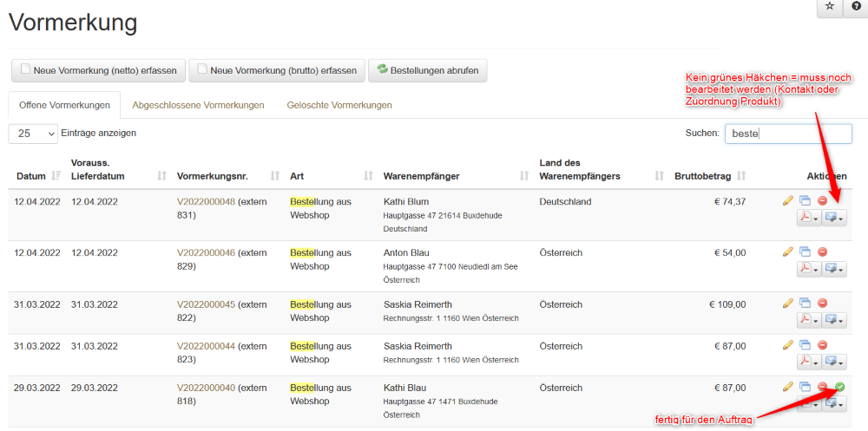Click the copy icon for order V2022000040
The height and width of the screenshot is (431, 868).
(x=805, y=387)
